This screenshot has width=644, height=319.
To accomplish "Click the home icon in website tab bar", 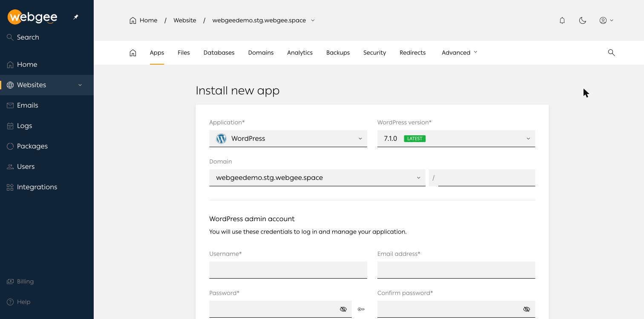I will 133,53.
